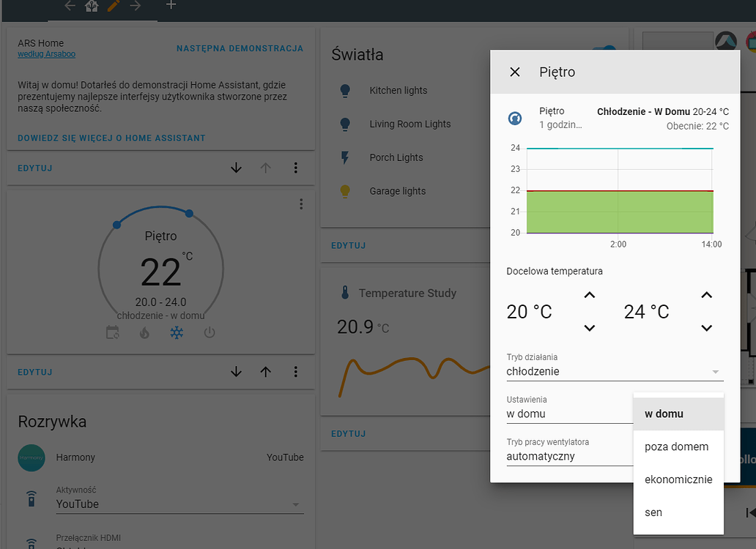Click the pencil edit icon in top bar
Image resolution: width=756 pixels, height=549 pixels.
[114, 6]
